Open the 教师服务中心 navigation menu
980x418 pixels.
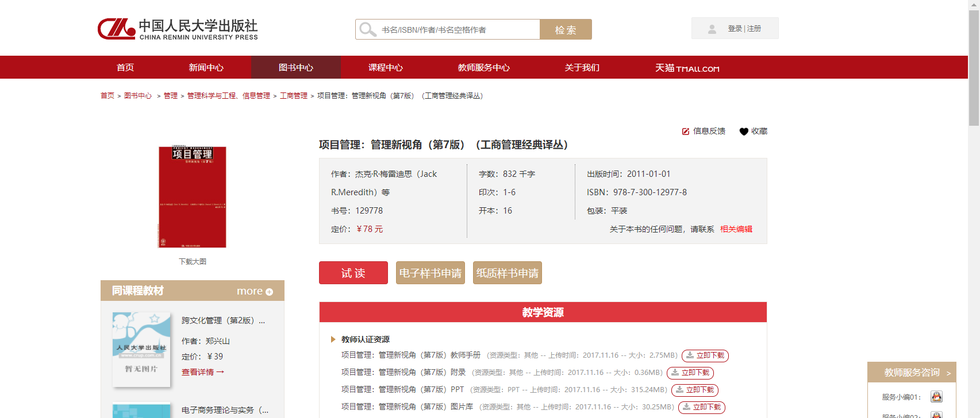484,67
